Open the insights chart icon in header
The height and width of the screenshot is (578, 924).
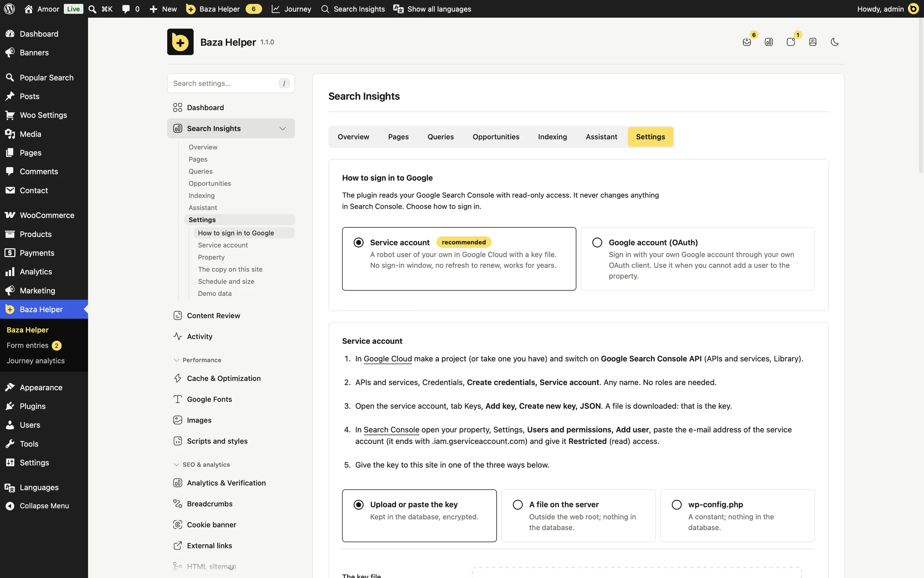tap(769, 42)
